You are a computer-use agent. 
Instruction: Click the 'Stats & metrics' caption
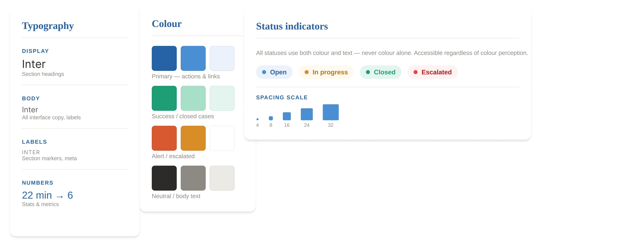point(40,204)
